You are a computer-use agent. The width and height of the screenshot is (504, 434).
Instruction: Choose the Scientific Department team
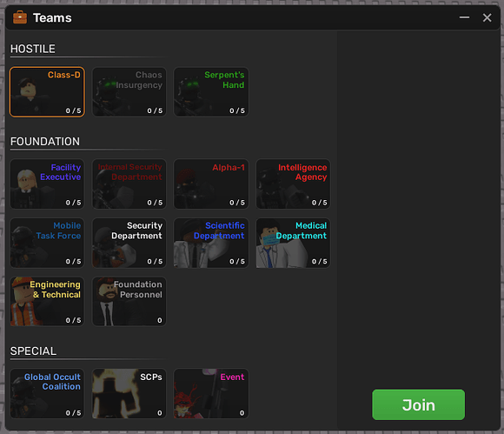point(211,243)
